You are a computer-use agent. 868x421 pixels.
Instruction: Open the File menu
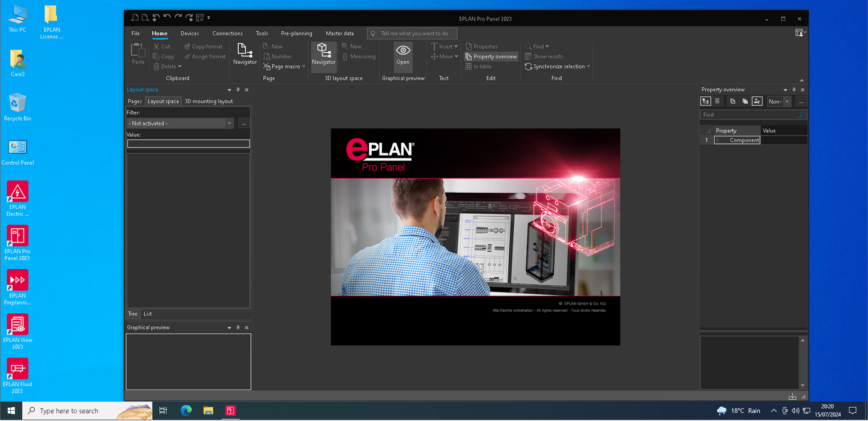coord(135,33)
